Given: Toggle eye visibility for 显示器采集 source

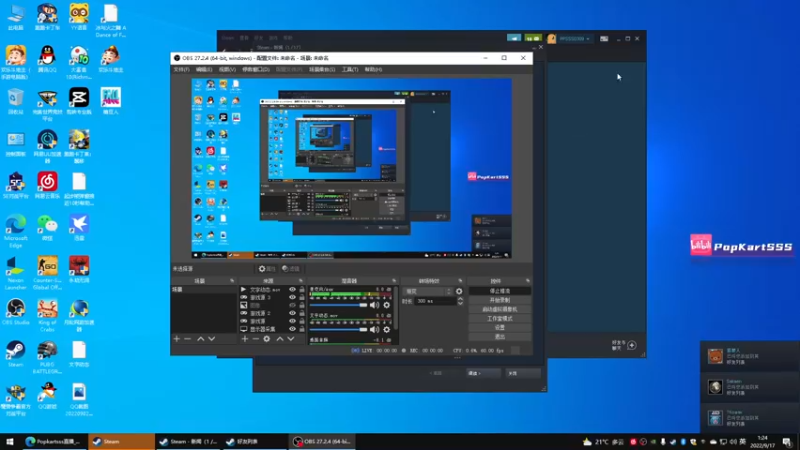Looking at the screenshot, I should click(292, 329).
